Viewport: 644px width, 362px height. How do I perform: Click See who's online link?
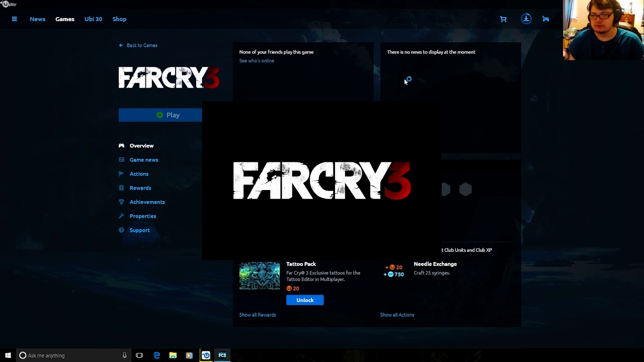coord(257,61)
